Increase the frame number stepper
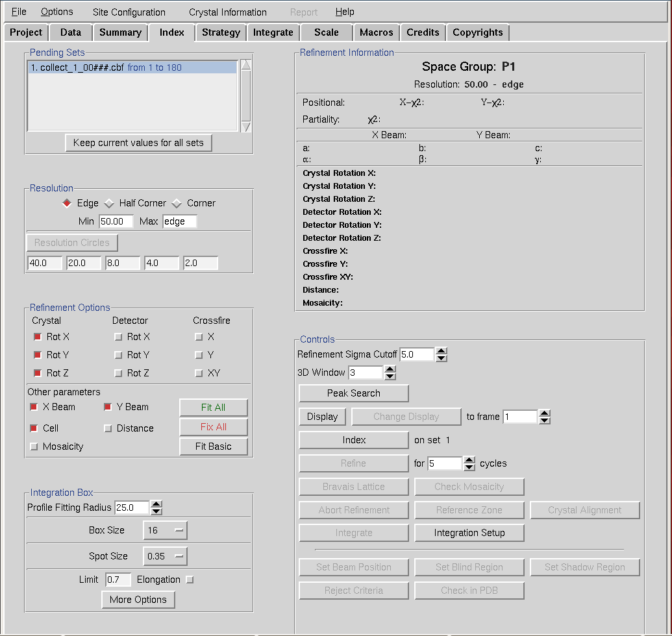672x636 pixels. (x=544, y=413)
